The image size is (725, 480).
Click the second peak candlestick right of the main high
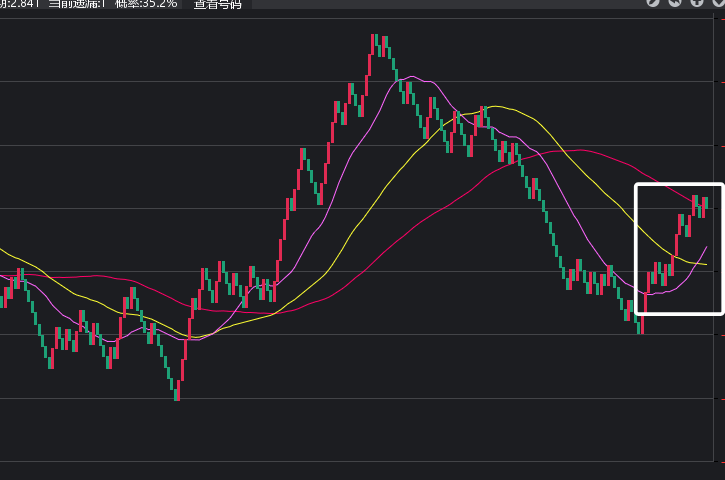point(482,115)
